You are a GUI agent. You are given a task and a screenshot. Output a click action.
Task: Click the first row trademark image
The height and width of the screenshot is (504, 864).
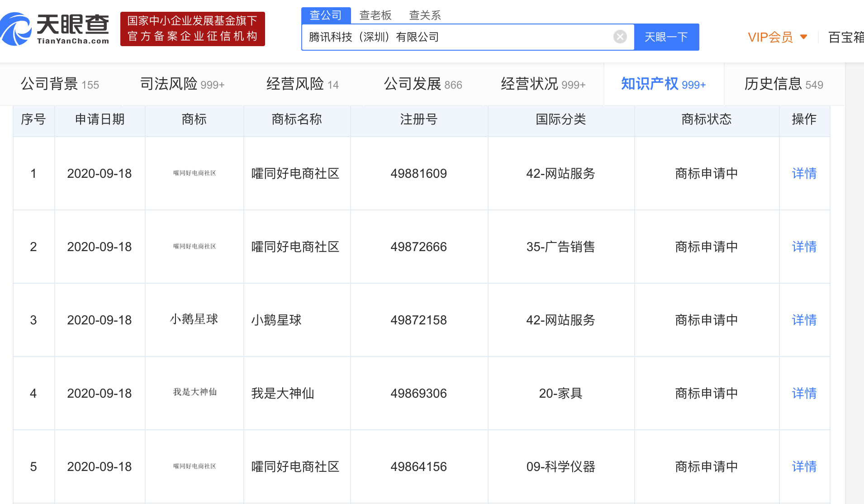coord(195,173)
